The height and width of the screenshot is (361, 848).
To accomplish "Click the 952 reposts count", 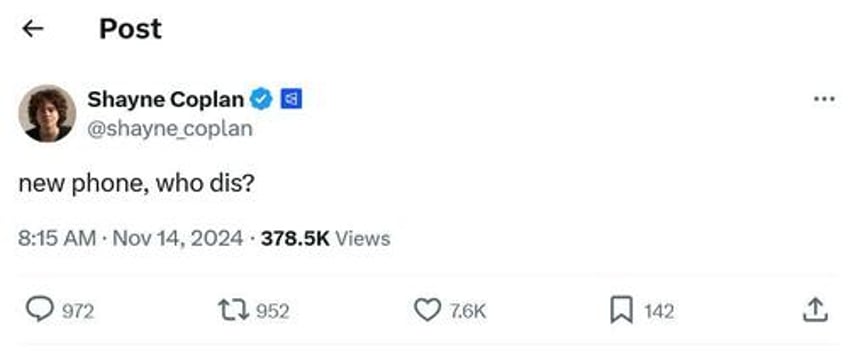I will click(x=272, y=312).
